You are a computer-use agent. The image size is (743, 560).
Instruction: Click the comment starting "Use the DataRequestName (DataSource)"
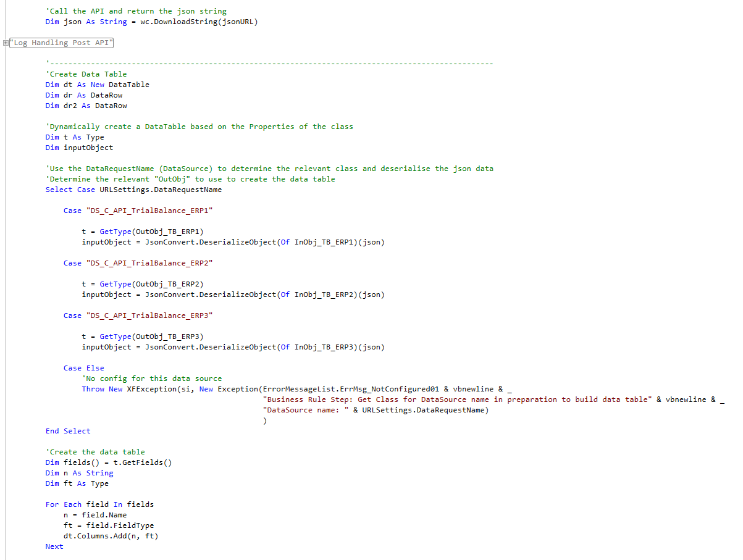269,169
